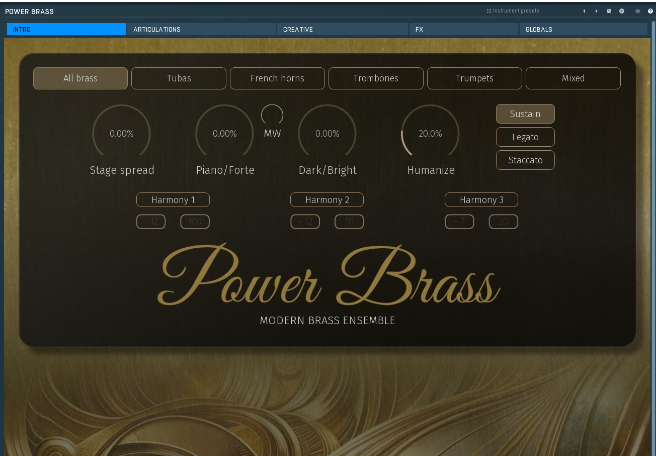
Task: Select the Trombones section
Action: (376, 78)
